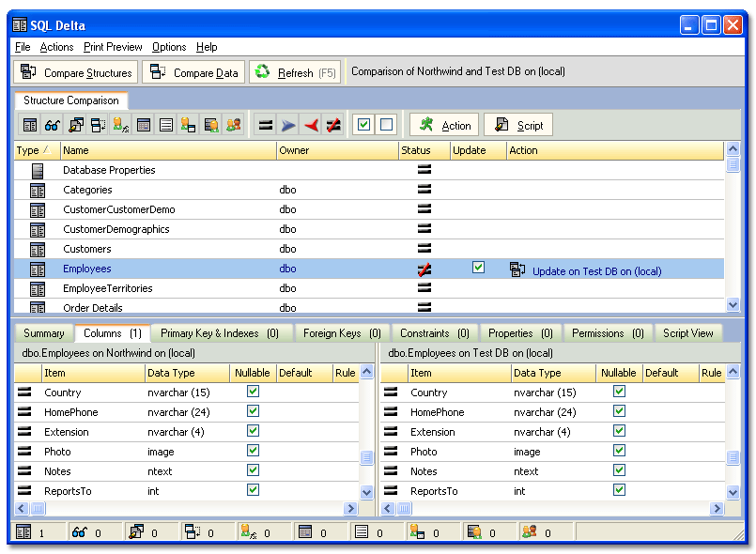Click the down arrow of Test DB columns scrollbar

pyautogui.click(x=733, y=492)
